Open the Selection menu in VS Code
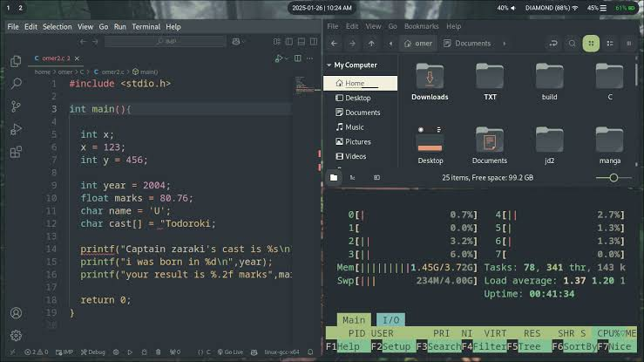This screenshot has width=644, height=362. pyautogui.click(x=58, y=27)
